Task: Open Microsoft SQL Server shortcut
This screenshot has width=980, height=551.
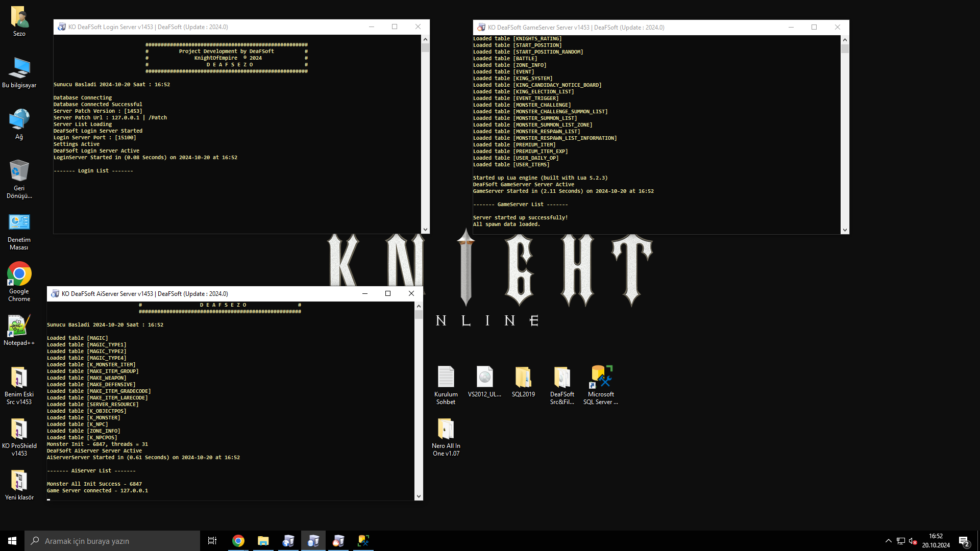Action: click(x=601, y=379)
